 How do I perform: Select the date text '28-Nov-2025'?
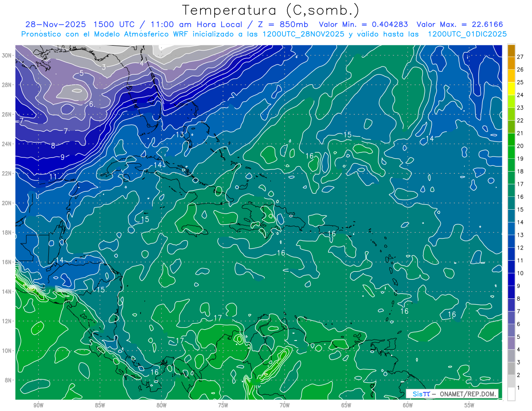(55, 24)
